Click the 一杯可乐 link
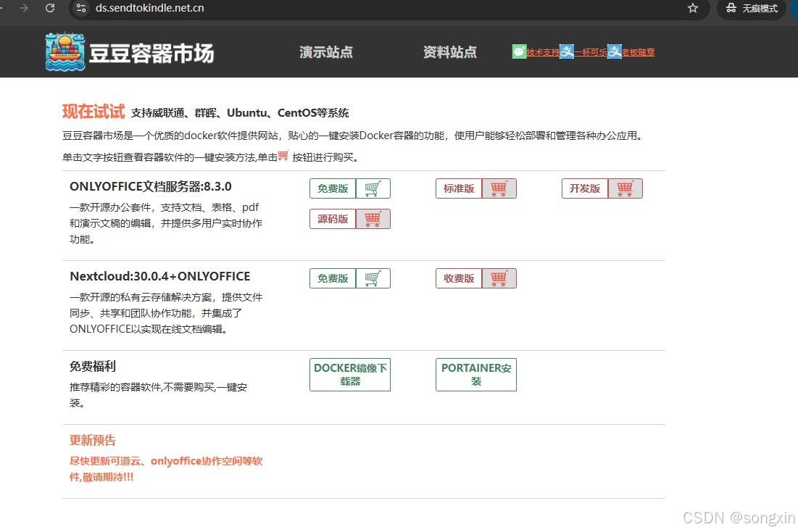 click(591, 52)
